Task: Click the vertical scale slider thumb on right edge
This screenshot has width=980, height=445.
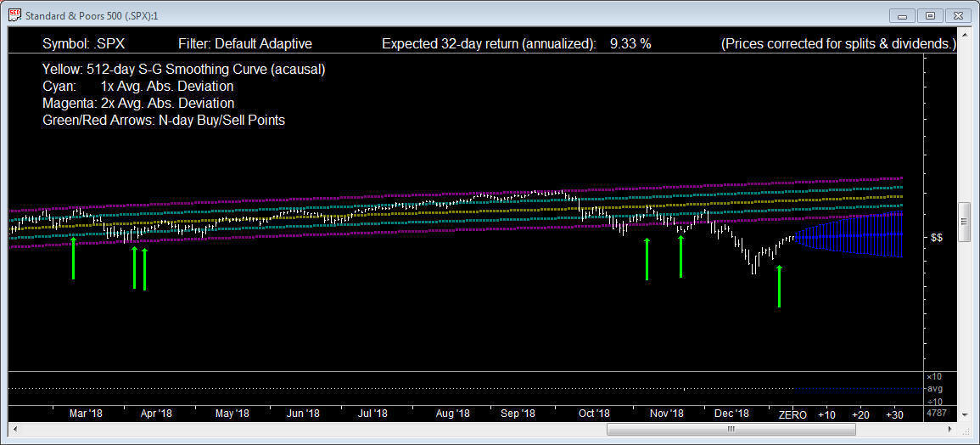Action: [x=964, y=222]
